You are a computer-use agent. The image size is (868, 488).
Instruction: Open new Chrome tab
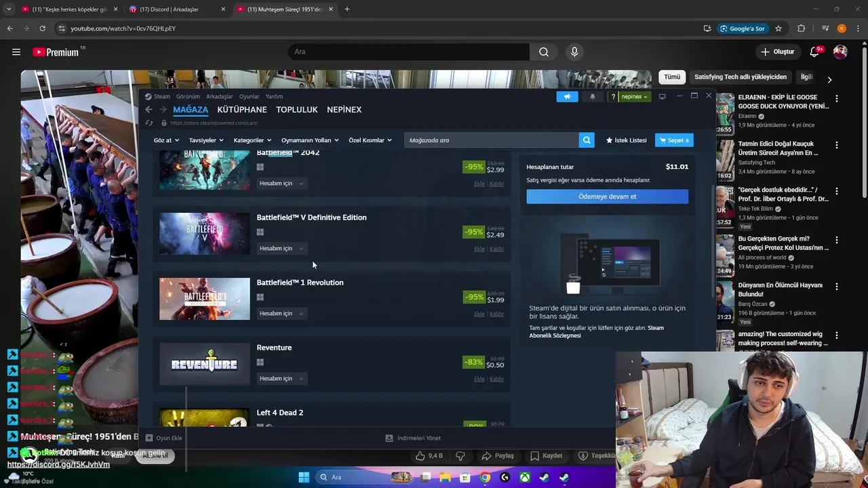coord(347,9)
